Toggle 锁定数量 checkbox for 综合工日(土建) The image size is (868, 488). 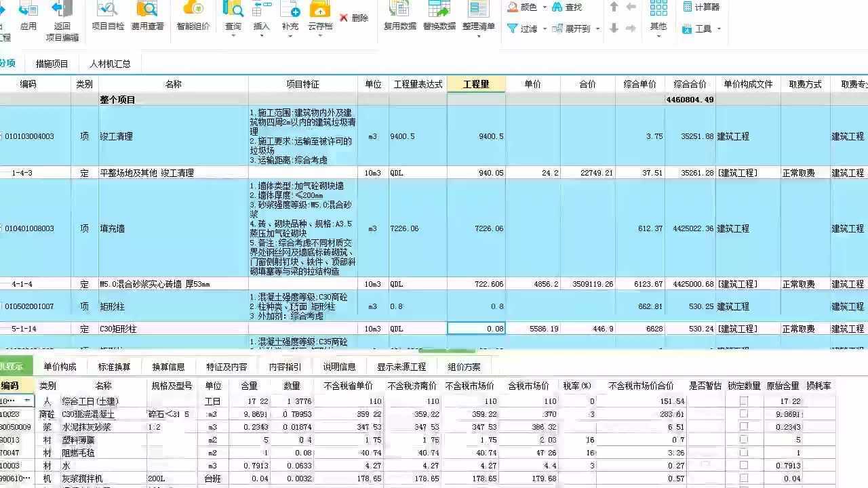744,401
